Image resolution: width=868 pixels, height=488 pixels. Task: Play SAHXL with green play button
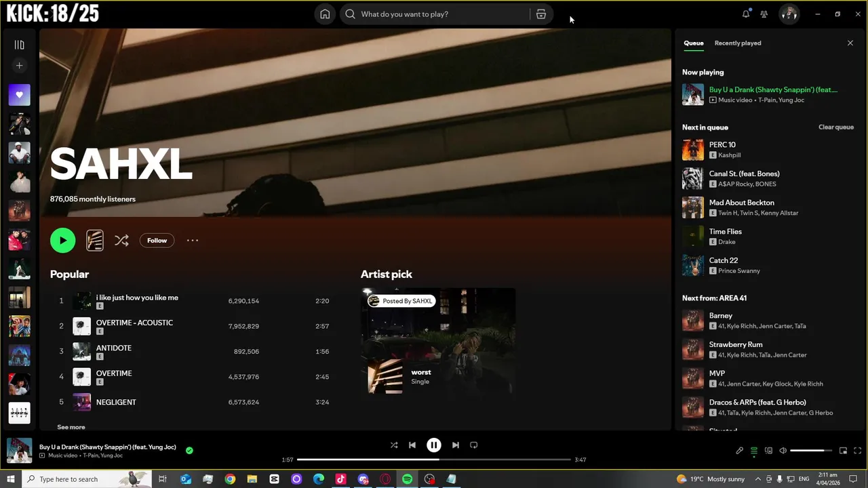pos(63,241)
